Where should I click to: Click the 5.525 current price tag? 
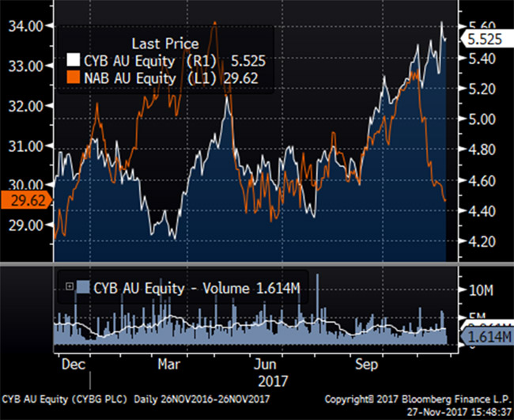[486, 36]
